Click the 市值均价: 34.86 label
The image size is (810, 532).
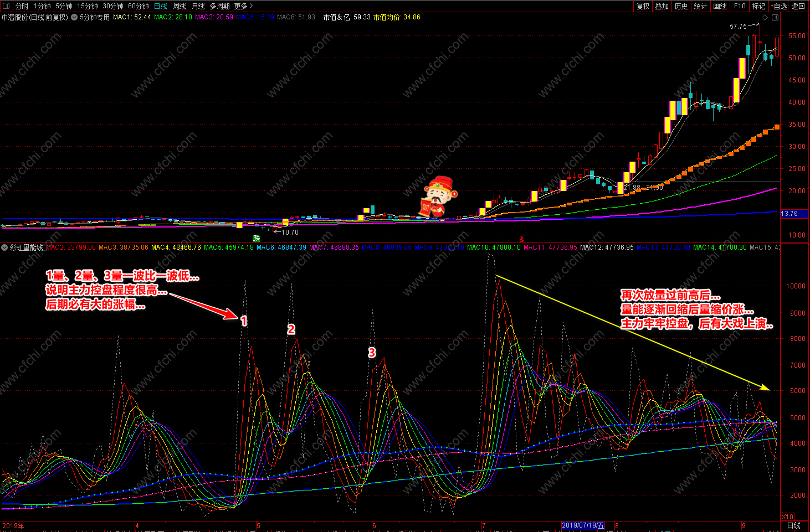[x=397, y=17]
